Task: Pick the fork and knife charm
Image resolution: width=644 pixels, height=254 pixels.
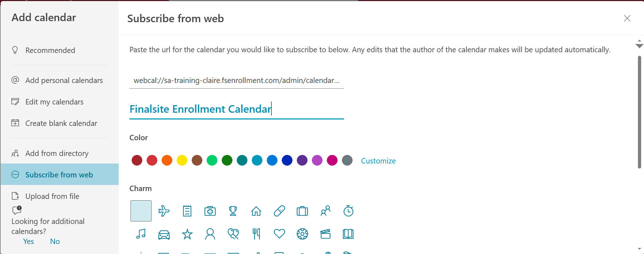Action: point(256,234)
